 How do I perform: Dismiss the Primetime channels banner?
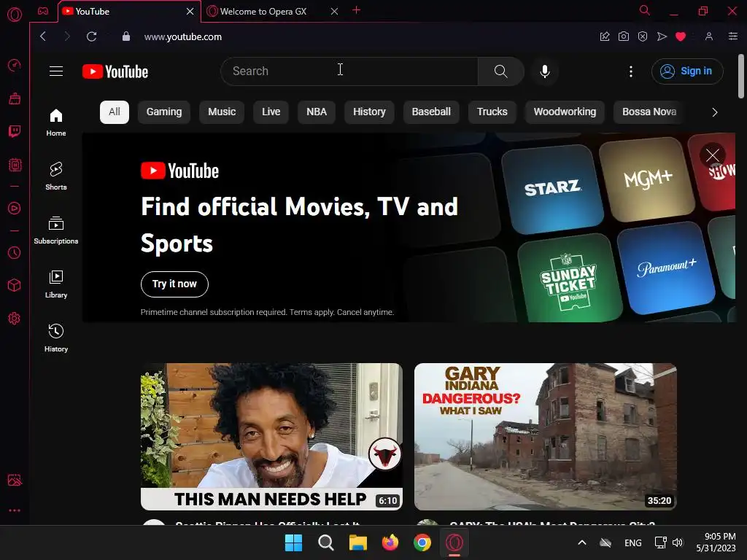pyautogui.click(x=712, y=155)
